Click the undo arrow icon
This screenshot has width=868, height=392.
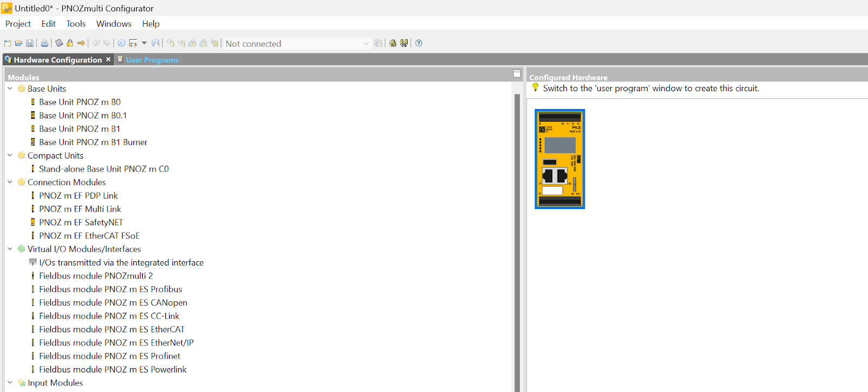(x=96, y=43)
